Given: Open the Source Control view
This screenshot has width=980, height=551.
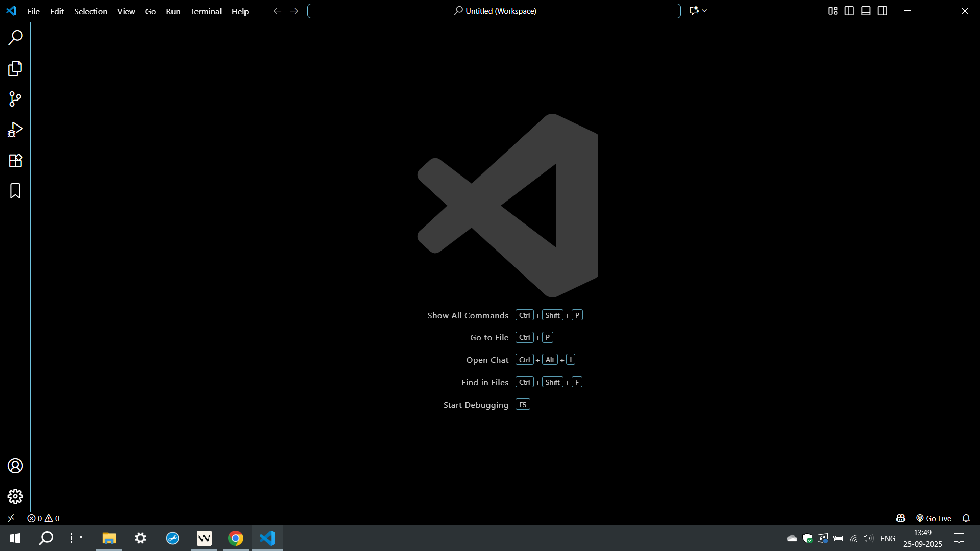Looking at the screenshot, I should 15,99.
